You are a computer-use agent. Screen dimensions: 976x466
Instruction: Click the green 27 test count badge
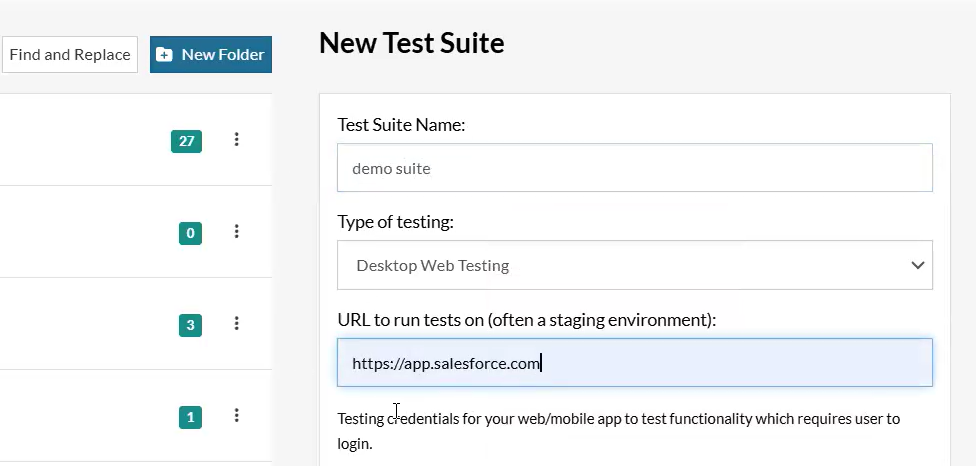[186, 141]
